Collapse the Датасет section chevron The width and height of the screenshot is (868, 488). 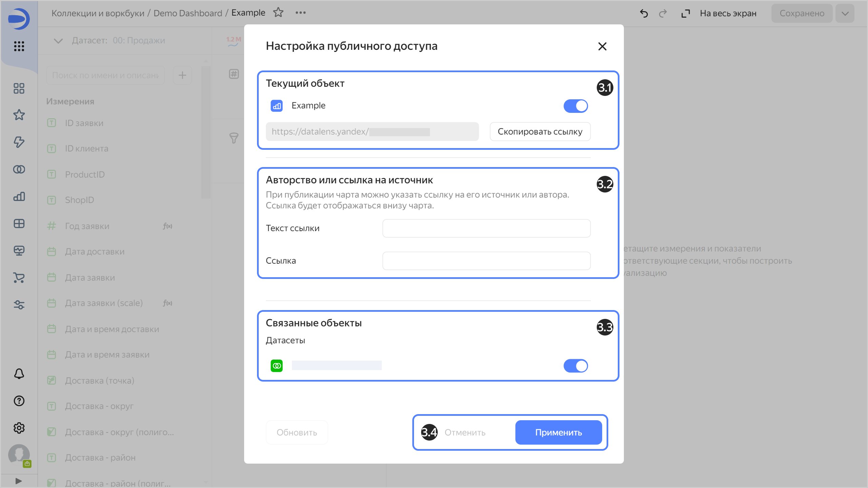click(x=58, y=41)
